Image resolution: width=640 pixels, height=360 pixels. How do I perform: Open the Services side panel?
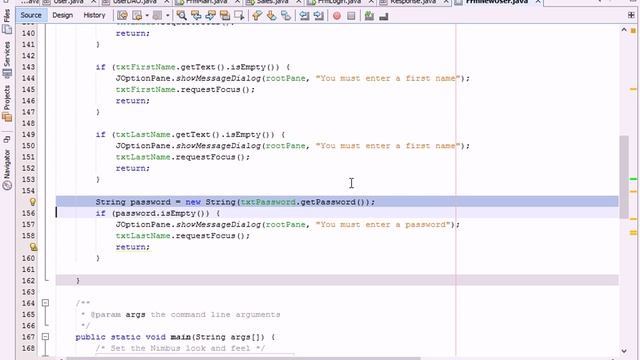7,60
